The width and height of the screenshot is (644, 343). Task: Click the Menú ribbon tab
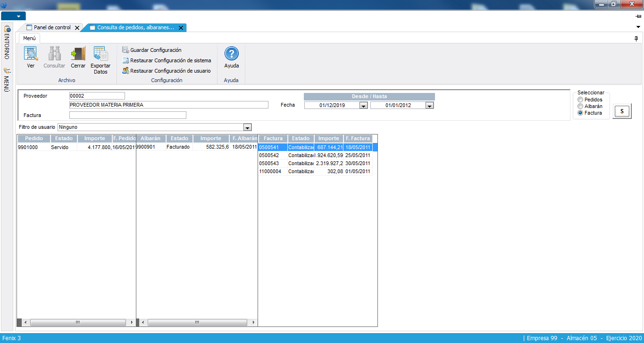(30, 38)
